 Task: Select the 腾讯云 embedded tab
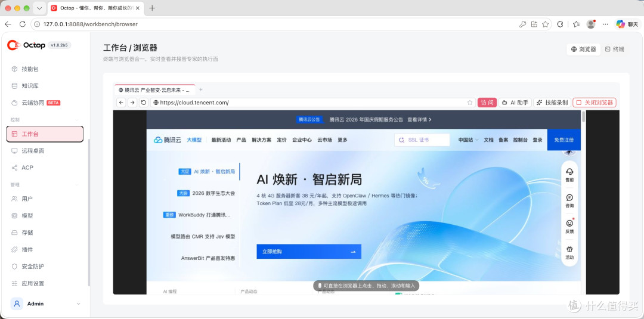click(x=154, y=89)
